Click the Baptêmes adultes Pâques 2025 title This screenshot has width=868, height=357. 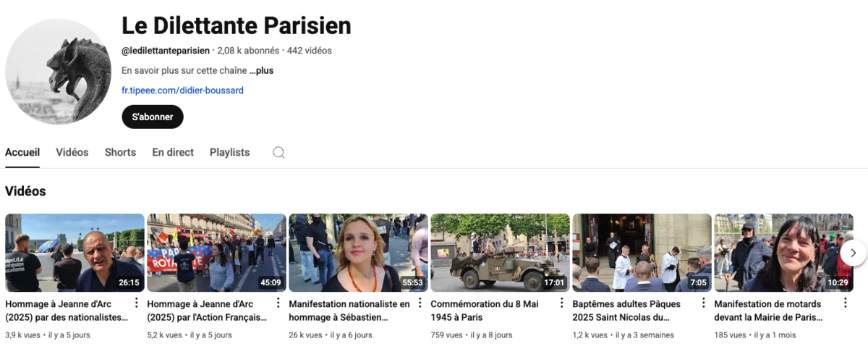(626, 311)
